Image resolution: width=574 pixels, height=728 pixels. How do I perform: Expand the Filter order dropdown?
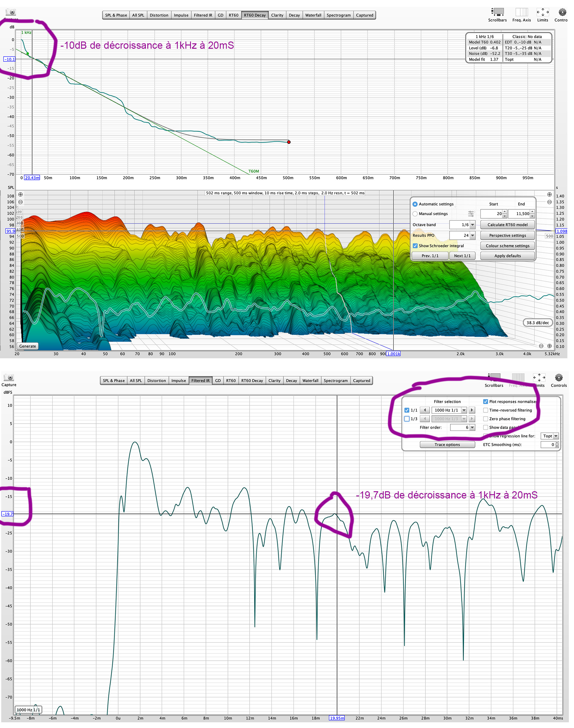pyautogui.click(x=472, y=427)
